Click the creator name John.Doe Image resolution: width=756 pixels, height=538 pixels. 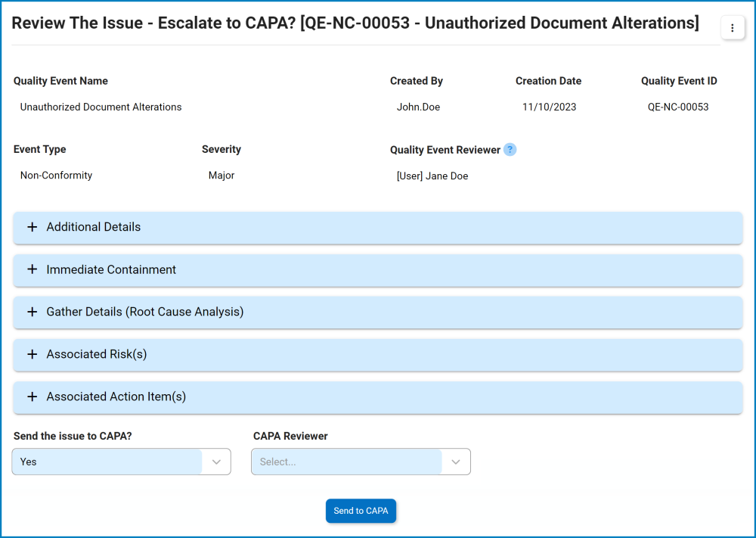point(418,107)
